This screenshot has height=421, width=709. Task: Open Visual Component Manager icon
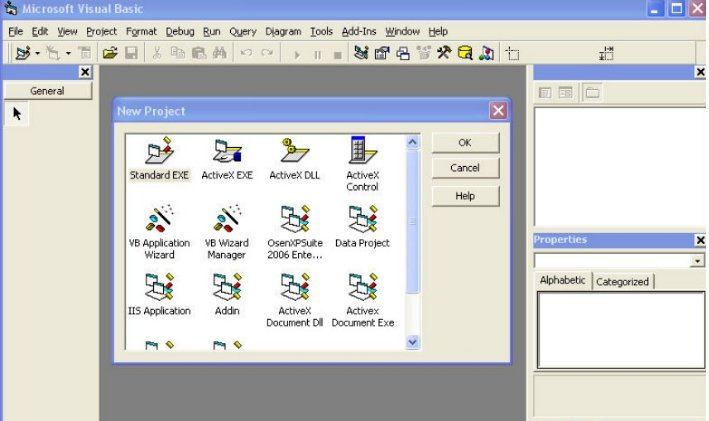(x=486, y=53)
